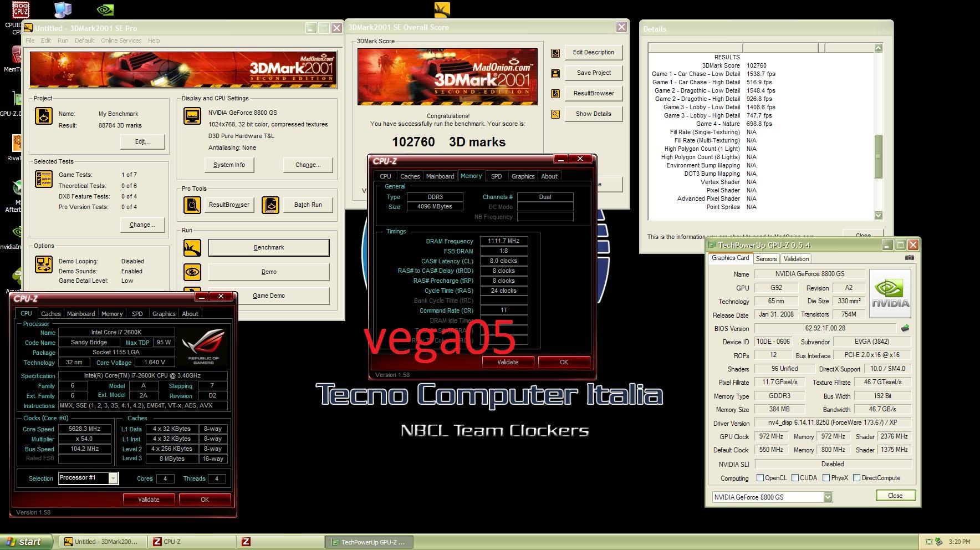The height and width of the screenshot is (550, 980).
Task: Enable the OpenCL checkbox in GPU-Z
Action: tap(760, 478)
